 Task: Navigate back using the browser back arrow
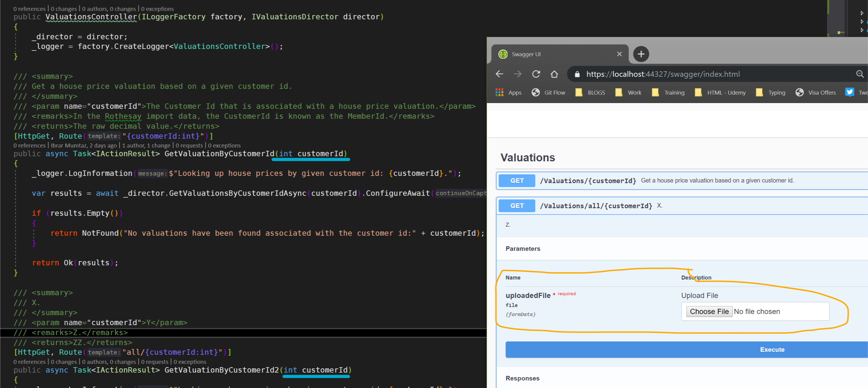point(499,74)
